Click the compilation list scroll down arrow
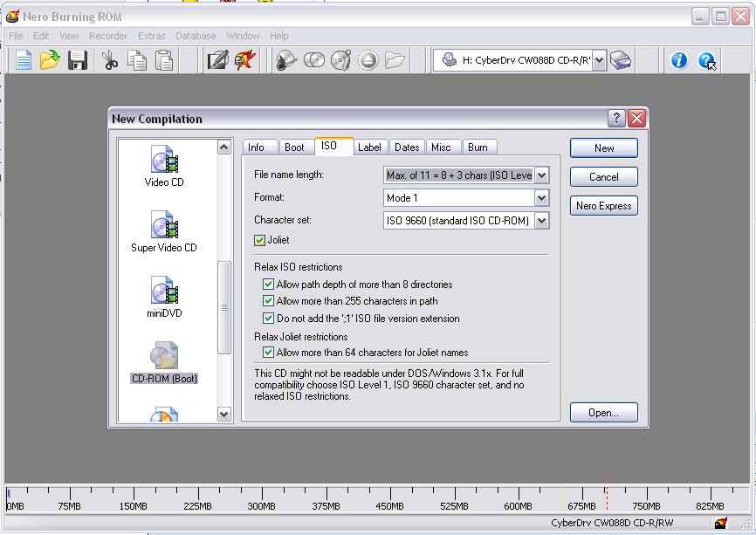Viewport: 756px width, 535px height. click(x=224, y=414)
